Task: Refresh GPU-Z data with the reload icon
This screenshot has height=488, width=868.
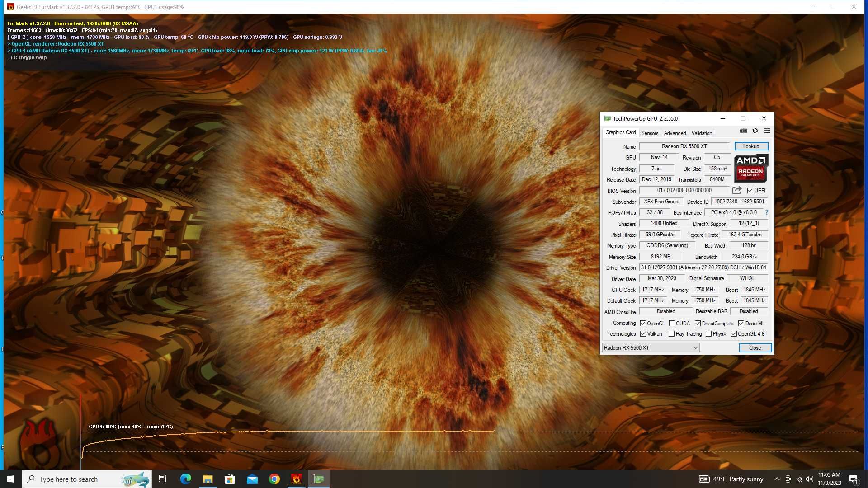Action: (755, 131)
